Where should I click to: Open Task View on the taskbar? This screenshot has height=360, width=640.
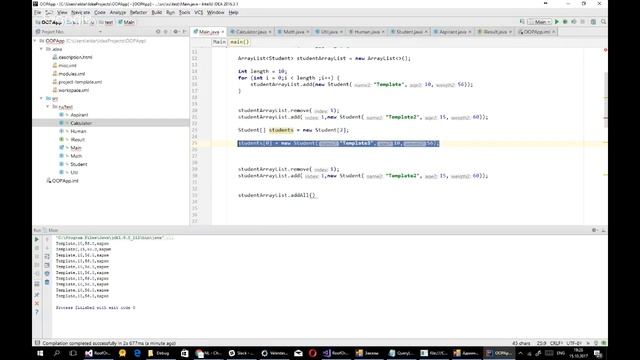coord(73,353)
